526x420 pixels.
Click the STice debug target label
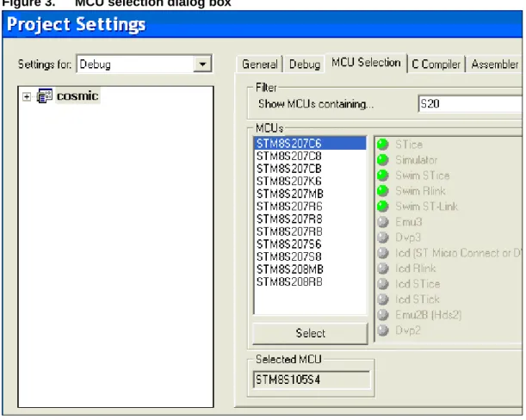[x=409, y=145]
